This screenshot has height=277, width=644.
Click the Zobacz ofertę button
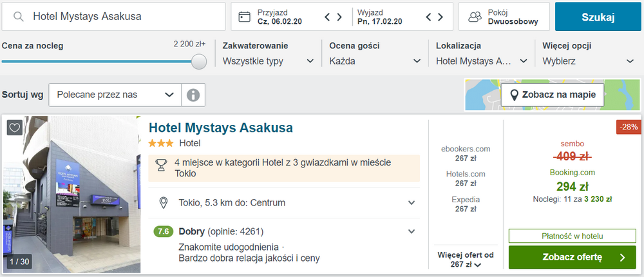point(572,258)
